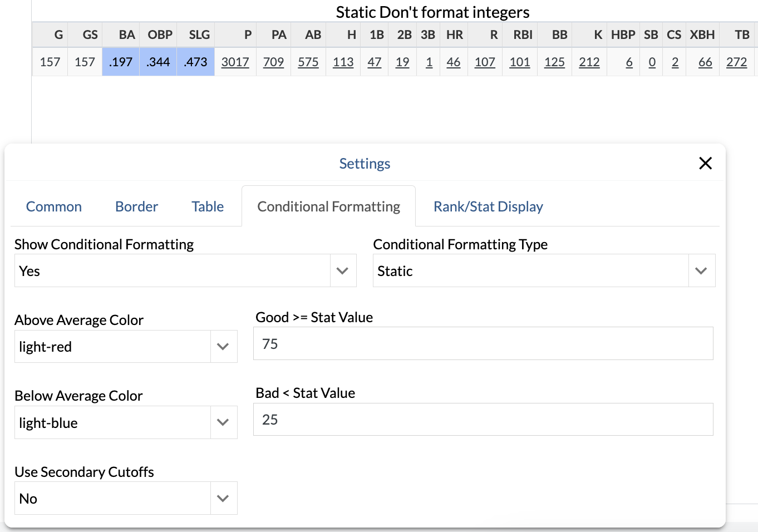
Task: Open the Border tab
Action: [136, 206]
